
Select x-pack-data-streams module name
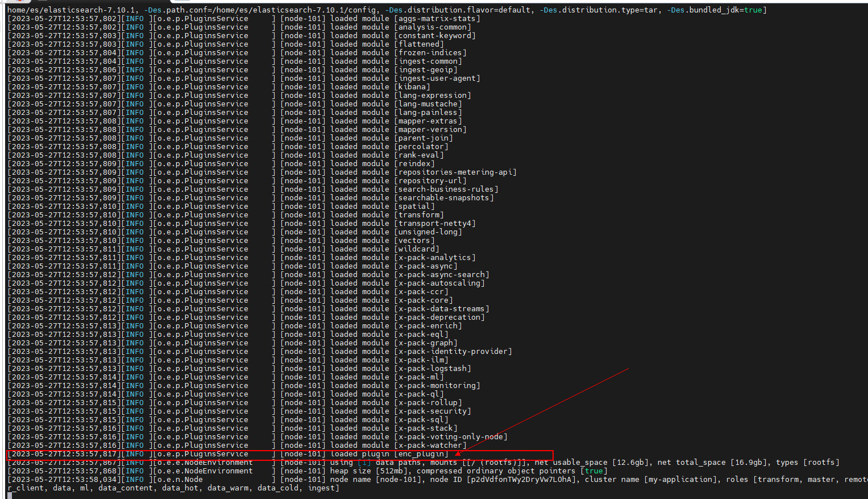[442, 309]
